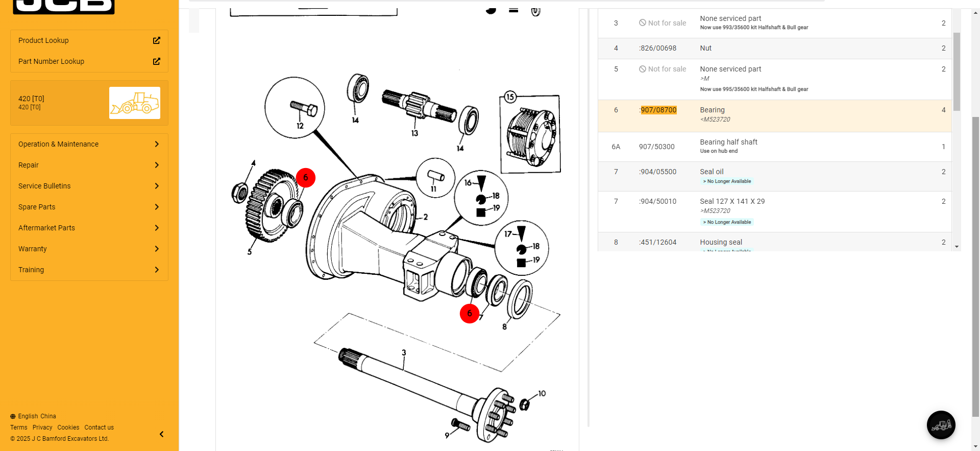Screen dimensions: 980x451
Task: Click the red 6 marker near the gear
Action: [x=306, y=178]
